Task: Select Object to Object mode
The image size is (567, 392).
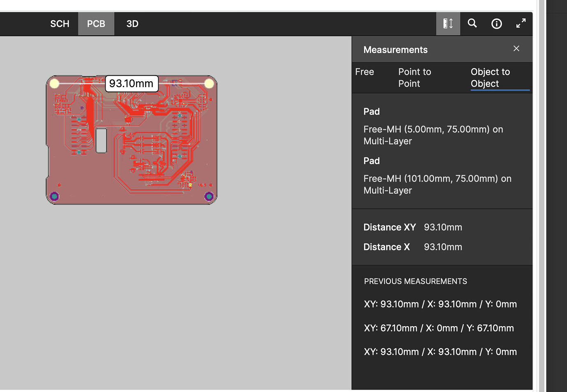Action: point(490,77)
